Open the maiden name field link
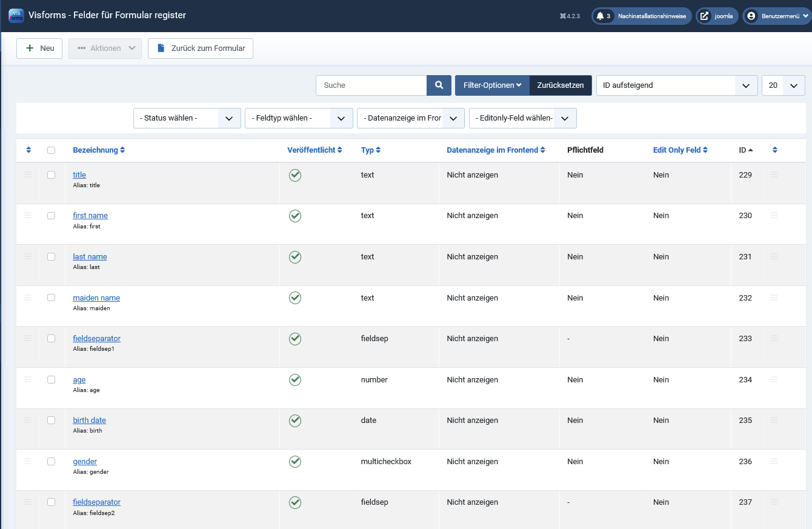This screenshot has width=812, height=529. pyautogui.click(x=96, y=298)
